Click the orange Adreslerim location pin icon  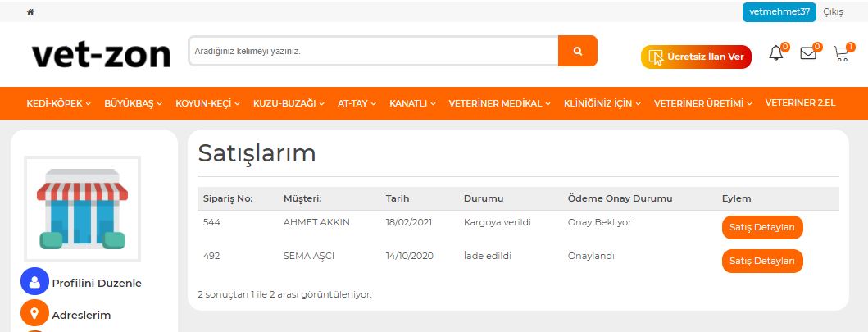click(34, 314)
